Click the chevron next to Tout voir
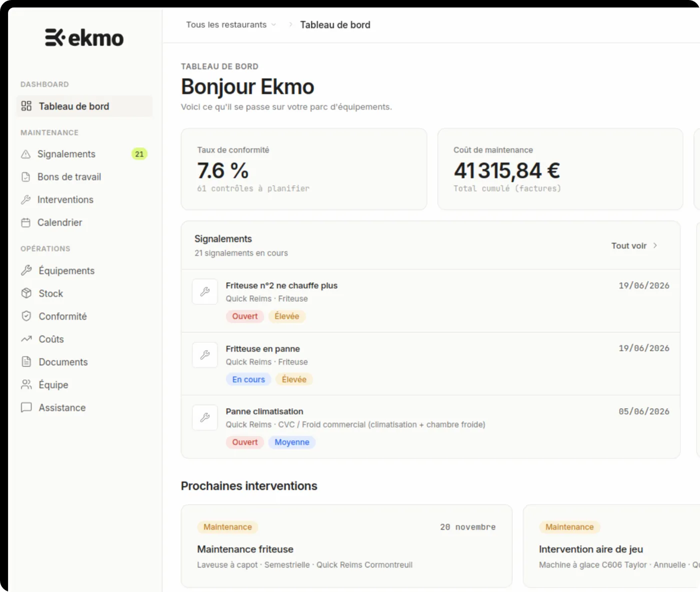 tap(655, 246)
